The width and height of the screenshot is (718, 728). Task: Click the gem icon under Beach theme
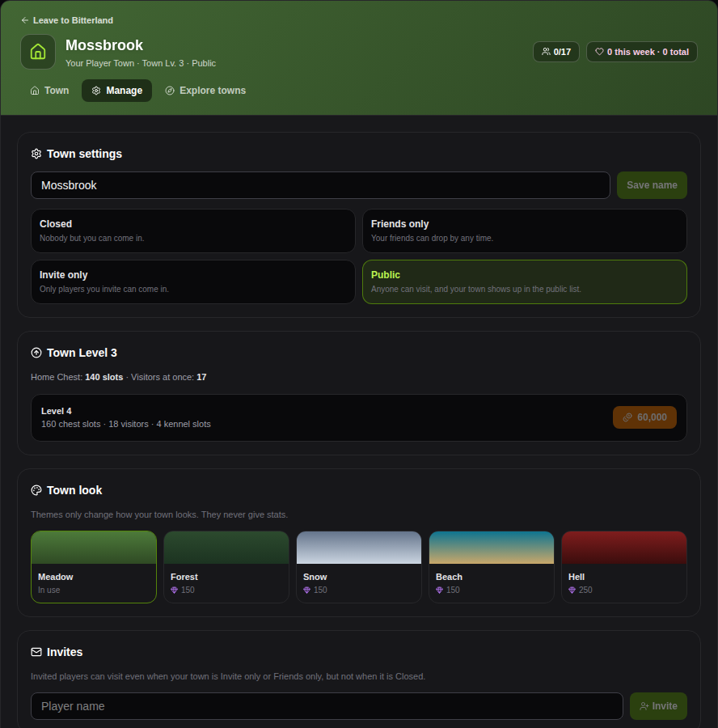(x=440, y=590)
